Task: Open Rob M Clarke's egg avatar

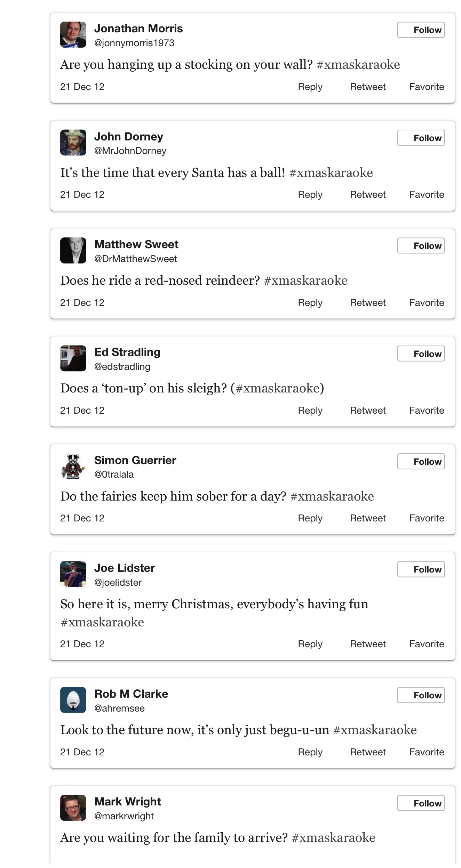Action: coord(73,700)
